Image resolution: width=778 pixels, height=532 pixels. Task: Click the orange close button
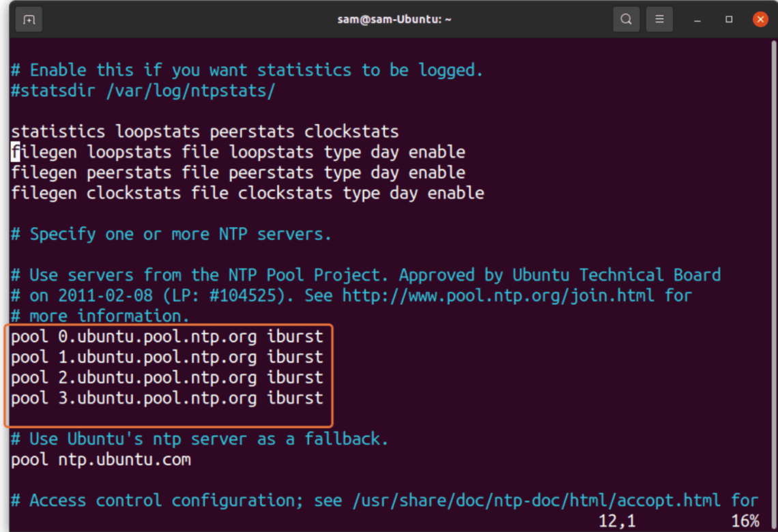click(760, 19)
